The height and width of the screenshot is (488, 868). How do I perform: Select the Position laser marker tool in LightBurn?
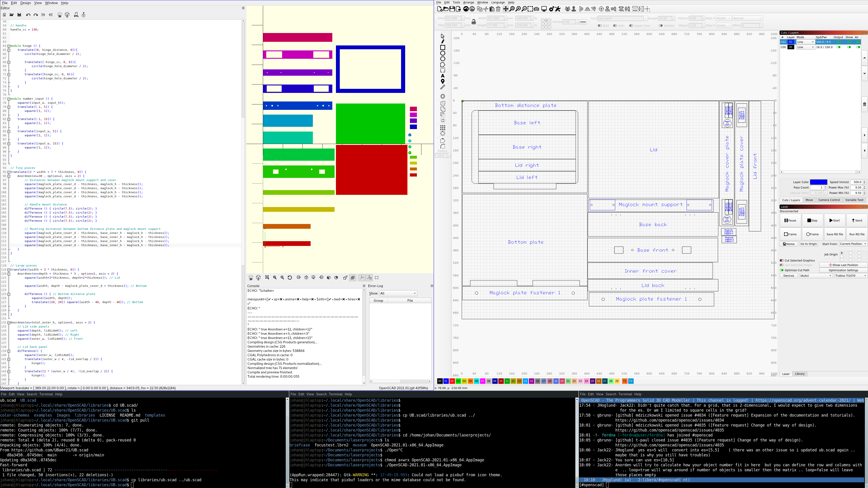click(443, 82)
